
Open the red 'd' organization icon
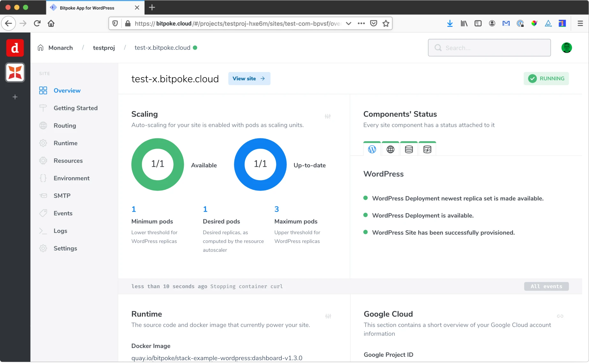(15, 48)
